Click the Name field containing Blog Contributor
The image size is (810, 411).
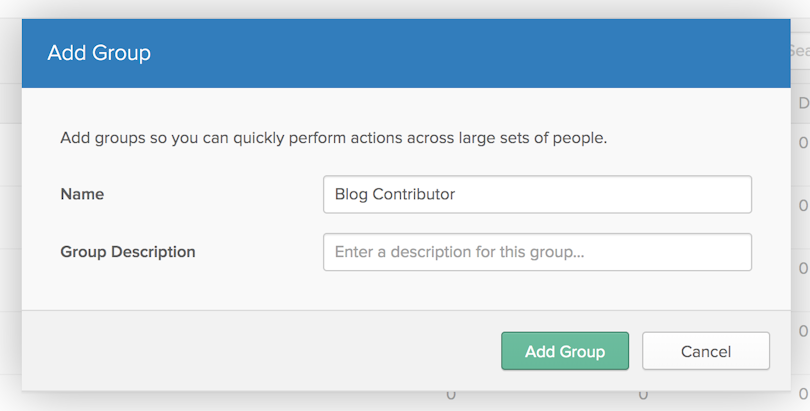coord(537,194)
